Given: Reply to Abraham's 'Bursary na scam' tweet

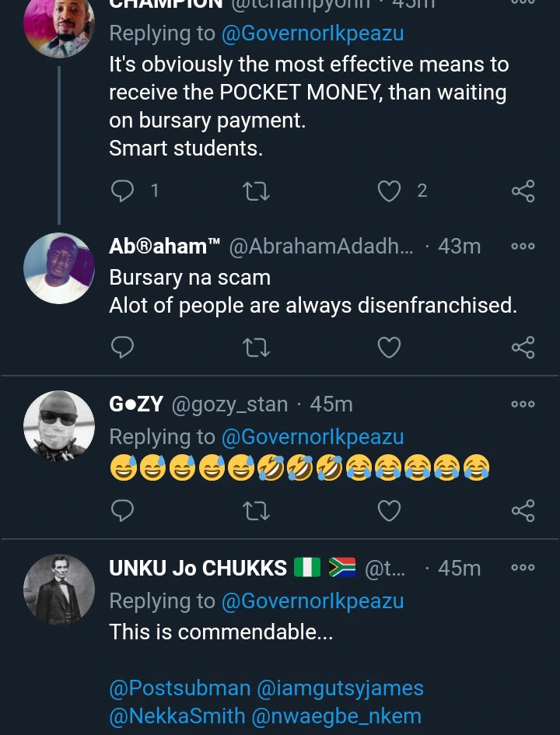Looking at the screenshot, I should tap(123, 347).
